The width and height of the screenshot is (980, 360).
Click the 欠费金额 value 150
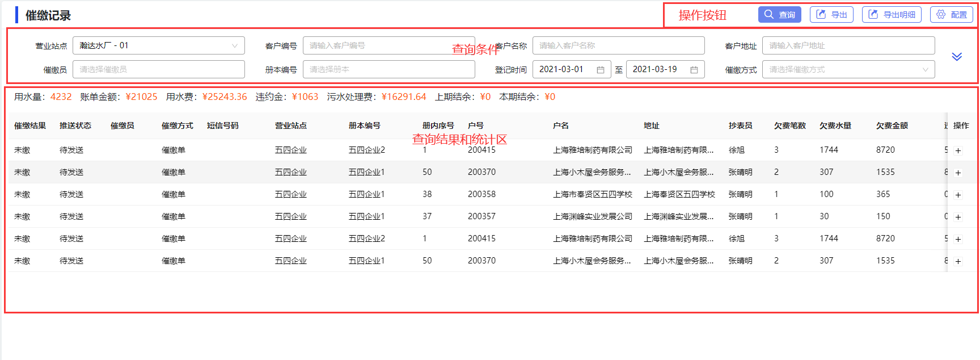(x=883, y=216)
